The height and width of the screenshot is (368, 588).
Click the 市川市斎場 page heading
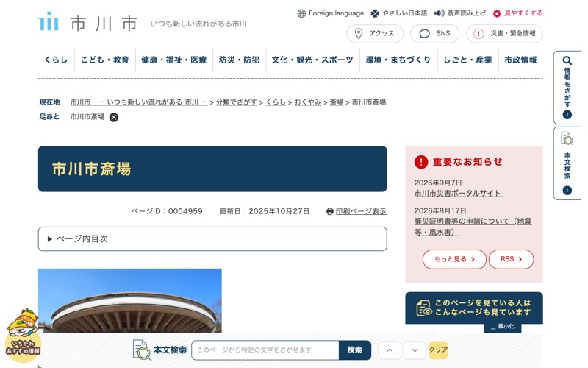(x=91, y=169)
